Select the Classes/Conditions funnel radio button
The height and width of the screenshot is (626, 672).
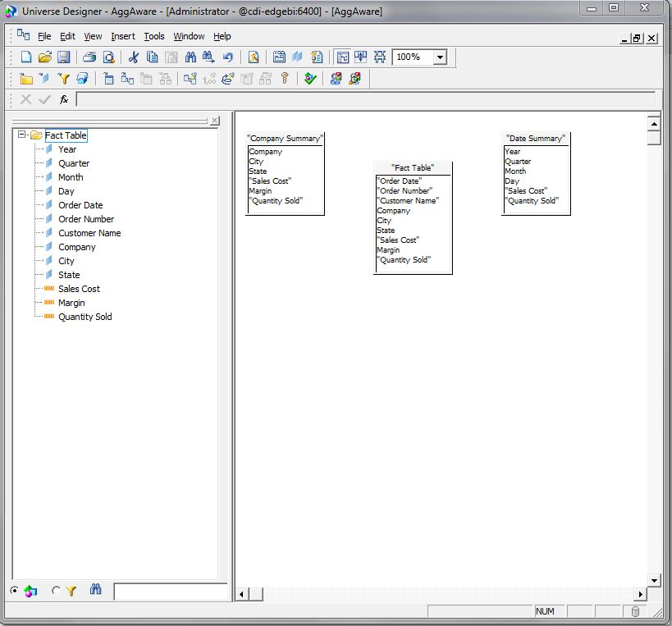click(x=56, y=591)
